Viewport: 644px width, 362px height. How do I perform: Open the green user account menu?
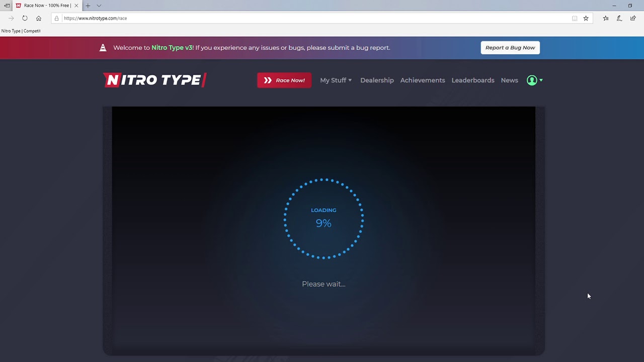click(534, 80)
